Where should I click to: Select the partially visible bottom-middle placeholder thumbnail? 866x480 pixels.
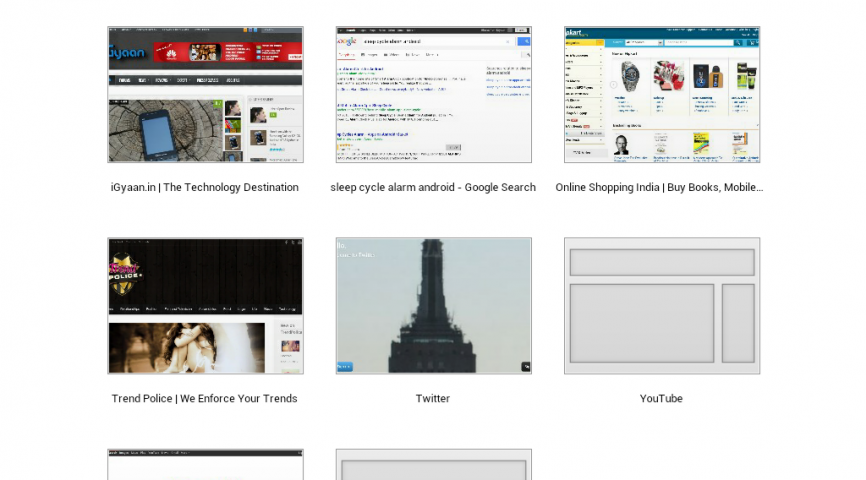click(433, 465)
